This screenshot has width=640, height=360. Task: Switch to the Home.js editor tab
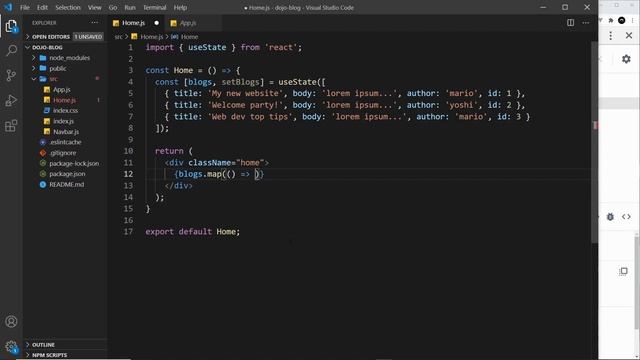pos(137,23)
